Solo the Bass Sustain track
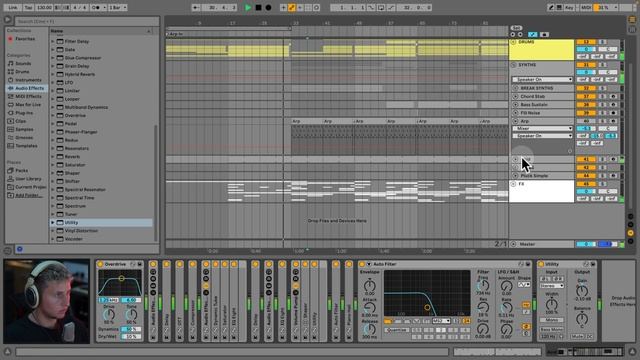640x360 pixels. tap(602, 104)
